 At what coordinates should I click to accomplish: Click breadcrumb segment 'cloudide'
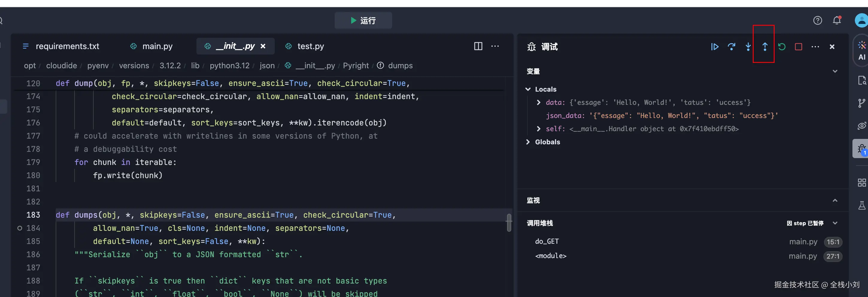[61, 66]
